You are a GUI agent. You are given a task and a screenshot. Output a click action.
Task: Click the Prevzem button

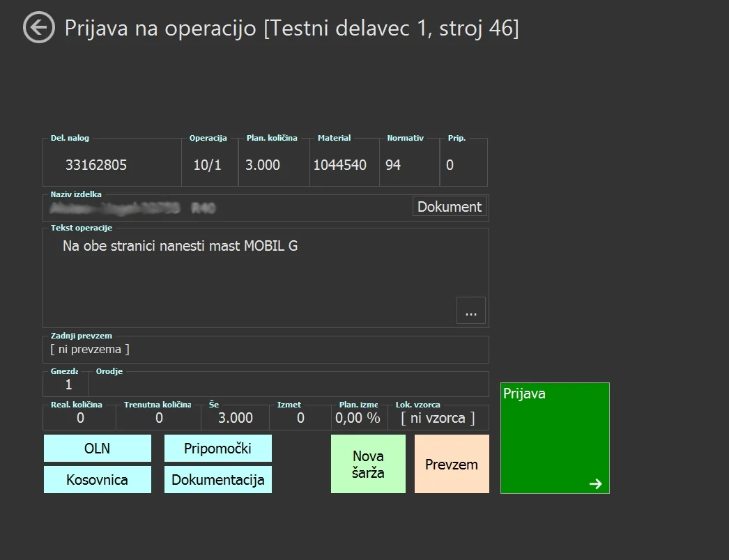[x=452, y=464]
